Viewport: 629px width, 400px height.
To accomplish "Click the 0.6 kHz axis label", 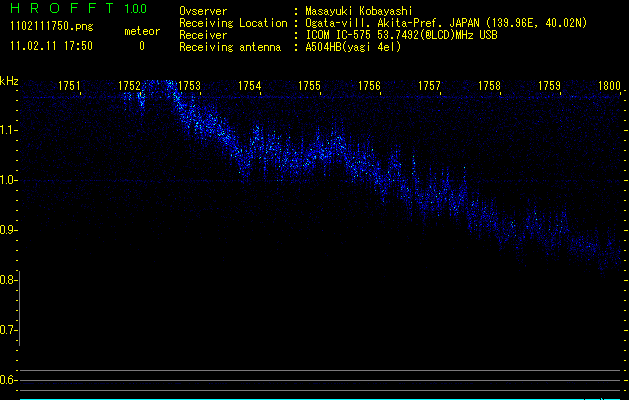I will (7, 380).
